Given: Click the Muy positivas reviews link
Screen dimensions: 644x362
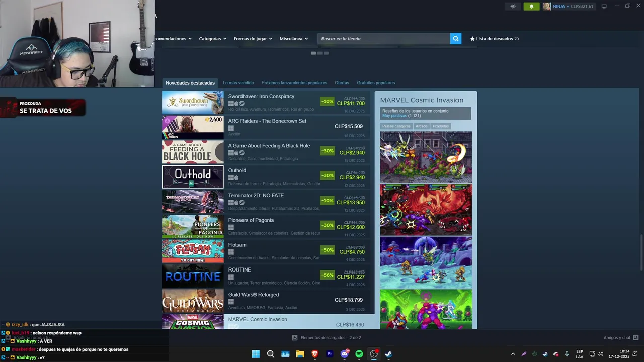Looking at the screenshot, I should (394, 116).
